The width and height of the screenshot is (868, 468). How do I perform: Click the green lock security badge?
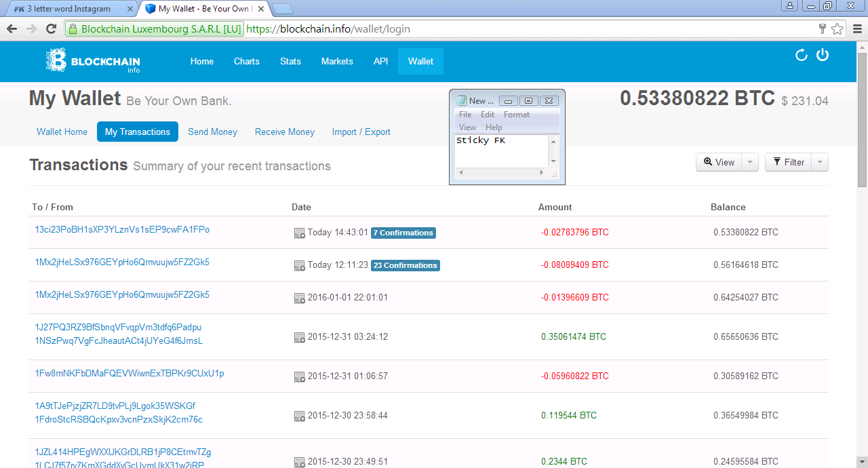154,29
